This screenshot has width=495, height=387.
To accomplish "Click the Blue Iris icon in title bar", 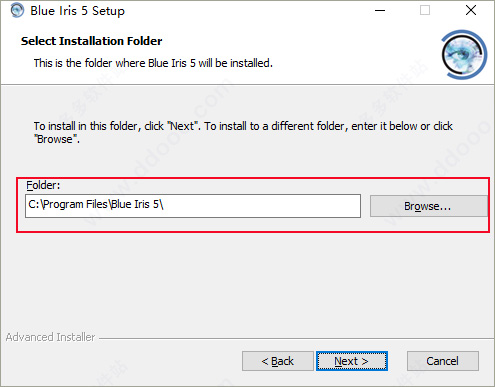I will [x=17, y=10].
